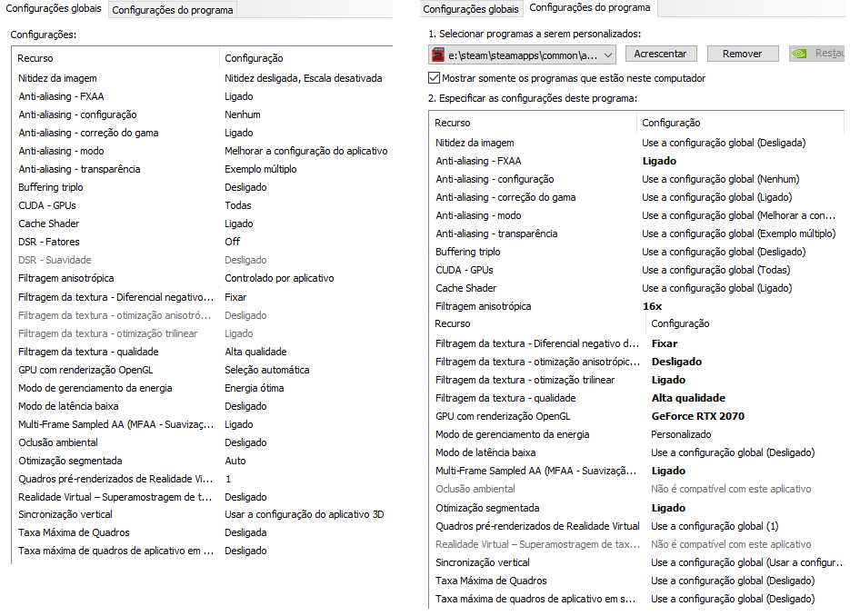Click the Acrescentar button
The height and width of the screenshot is (616, 850).
coord(661,54)
